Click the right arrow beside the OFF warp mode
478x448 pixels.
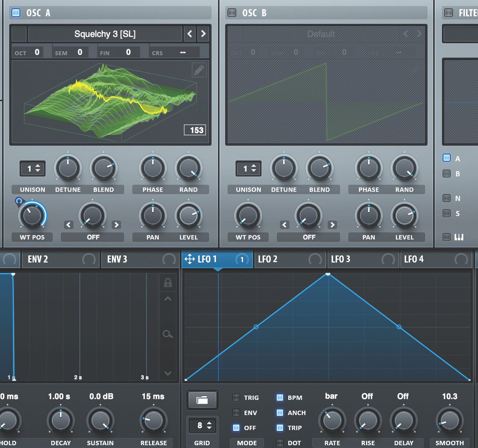[x=116, y=225]
